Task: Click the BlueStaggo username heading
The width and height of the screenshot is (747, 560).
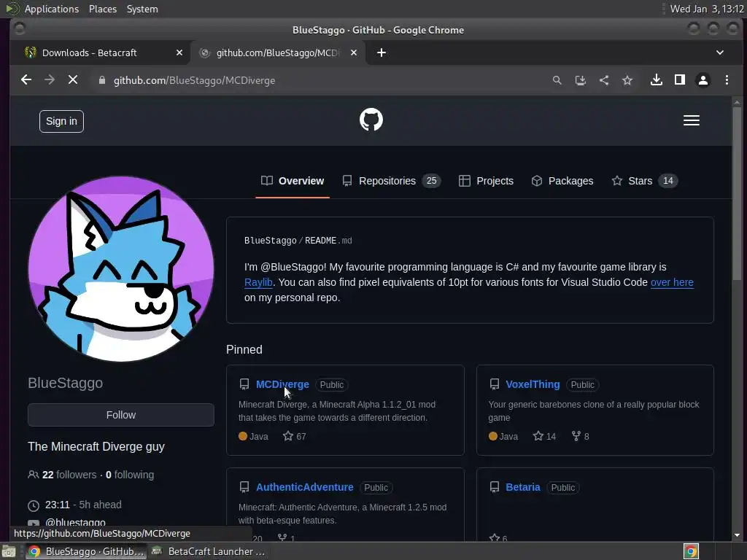Action: pos(65,383)
